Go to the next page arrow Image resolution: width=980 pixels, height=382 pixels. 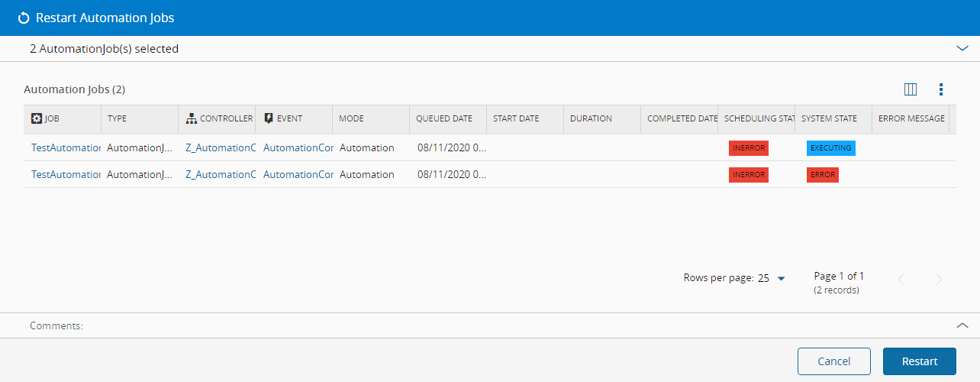(x=939, y=280)
